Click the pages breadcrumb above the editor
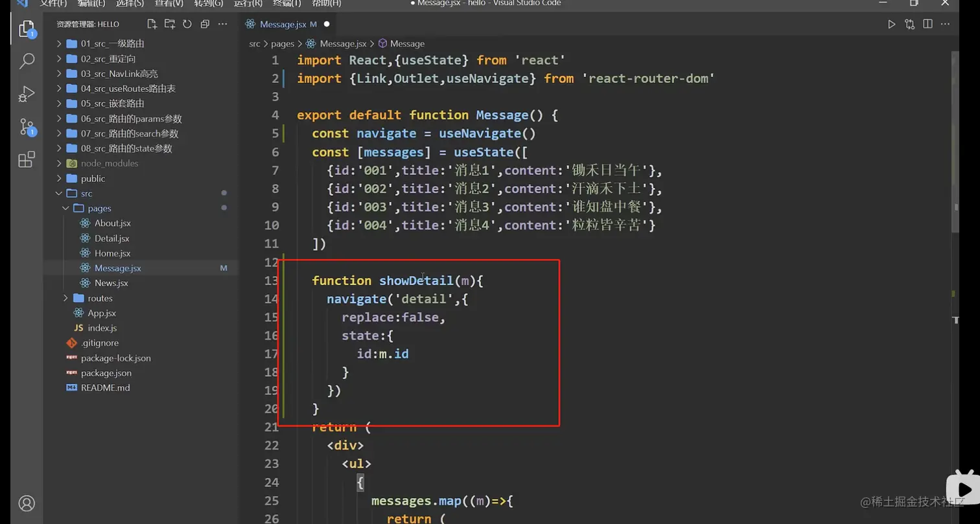This screenshot has height=524, width=980. [283, 44]
